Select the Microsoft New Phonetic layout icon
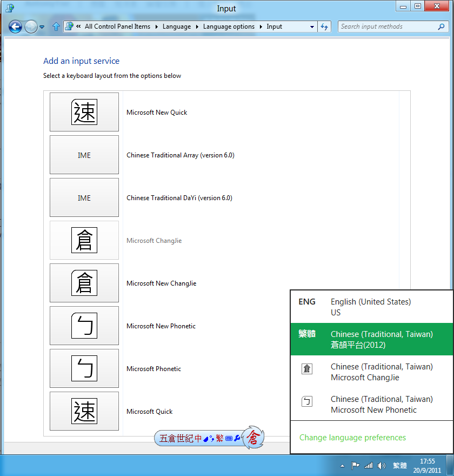Viewport: 454px width, 476px height. click(x=84, y=326)
